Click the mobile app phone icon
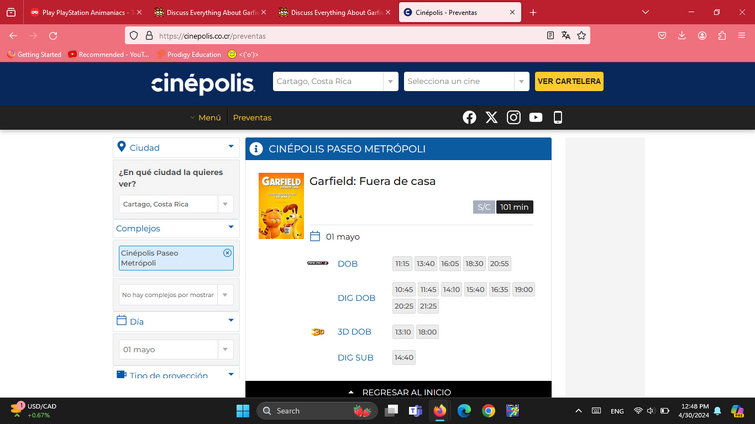 tap(558, 117)
